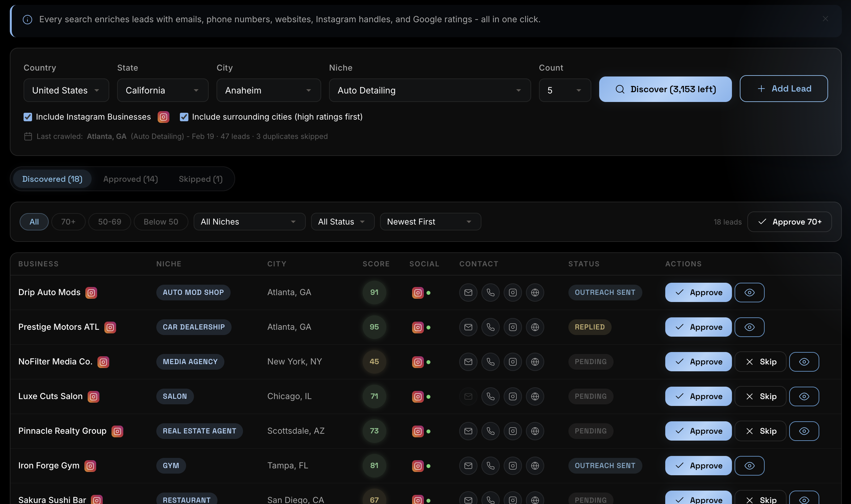Click the green score badge for Prestige Motors ATL
Screen dimensions: 851x504
click(x=374, y=327)
